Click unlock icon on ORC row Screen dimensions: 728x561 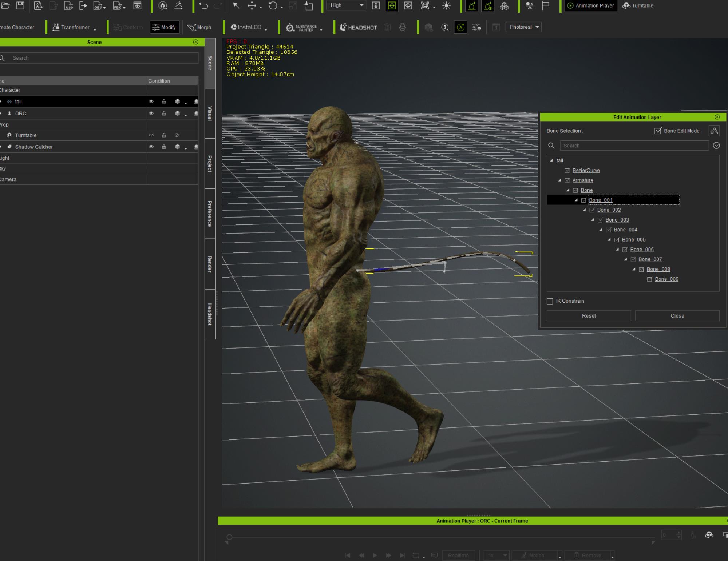[x=164, y=114]
